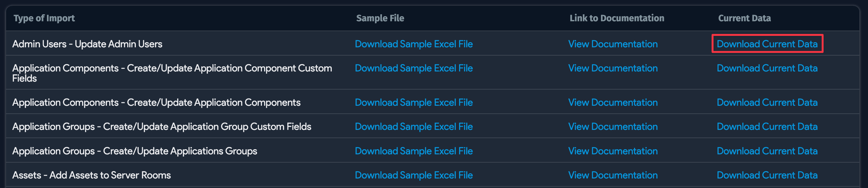Download Sample Excel File for Applications Groups

pyautogui.click(x=414, y=151)
